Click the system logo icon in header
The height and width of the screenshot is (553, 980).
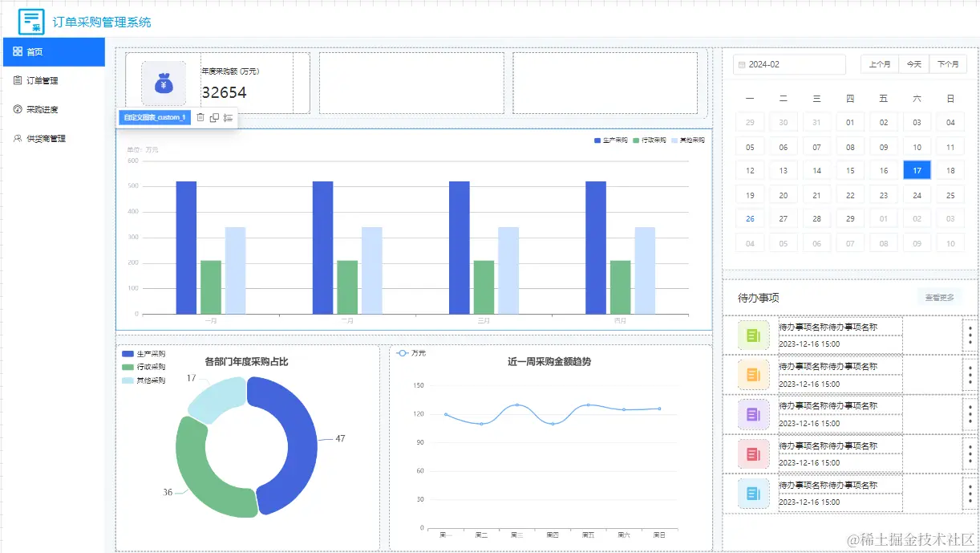point(31,22)
